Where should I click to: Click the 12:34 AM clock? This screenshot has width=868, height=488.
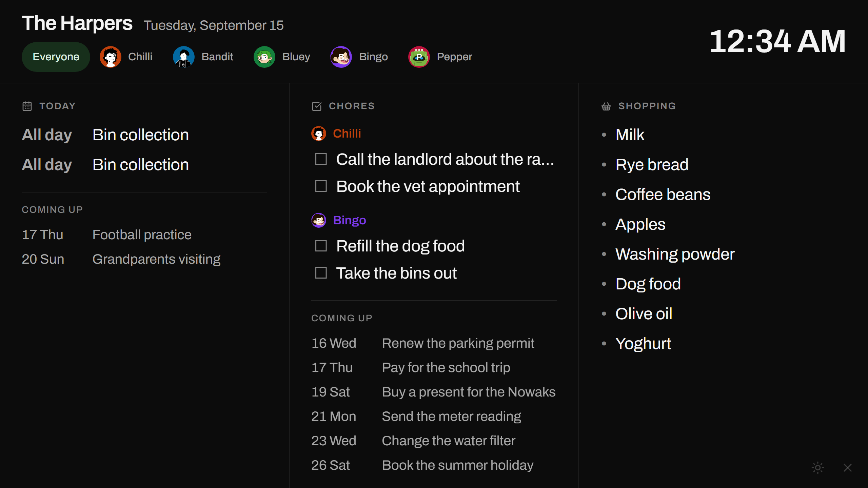pos(777,41)
